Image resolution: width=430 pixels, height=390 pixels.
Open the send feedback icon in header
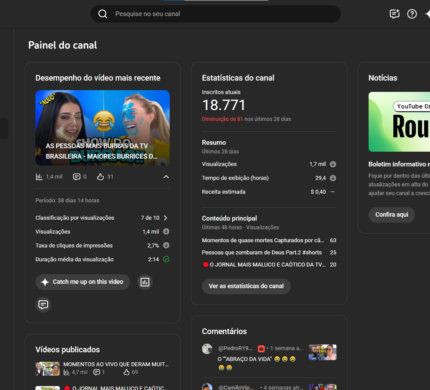click(394, 14)
